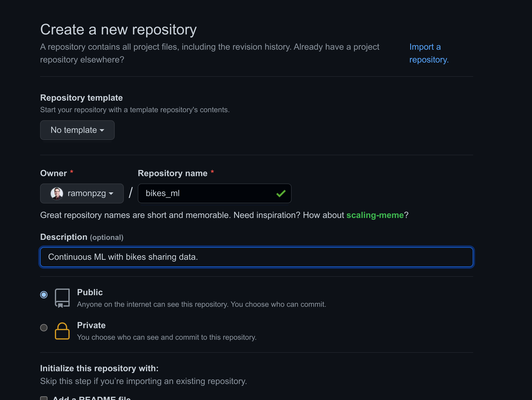Click the Public option label
Screen dimensions: 532x400
click(90, 292)
